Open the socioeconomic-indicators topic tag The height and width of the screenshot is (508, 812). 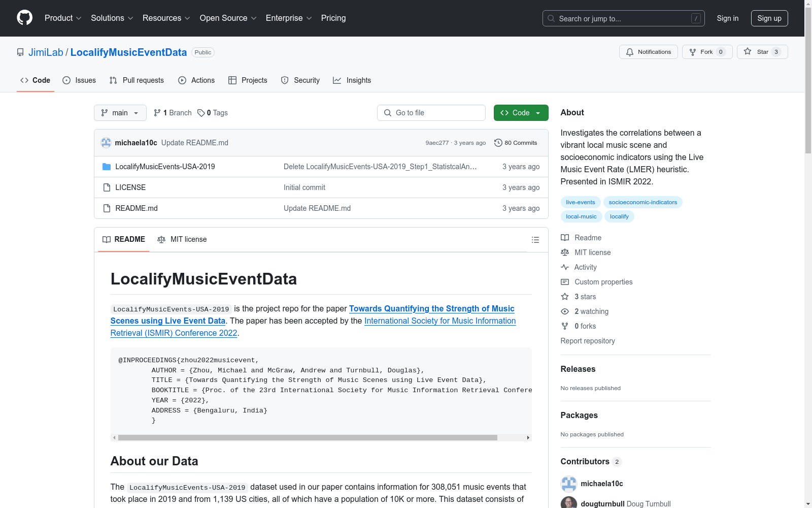[643, 202]
